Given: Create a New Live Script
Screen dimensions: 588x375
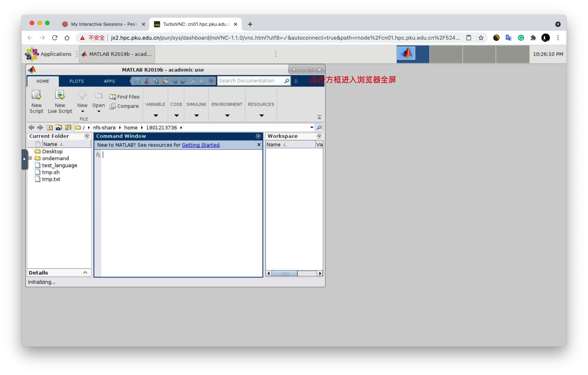Looking at the screenshot, I should point(60,102).
